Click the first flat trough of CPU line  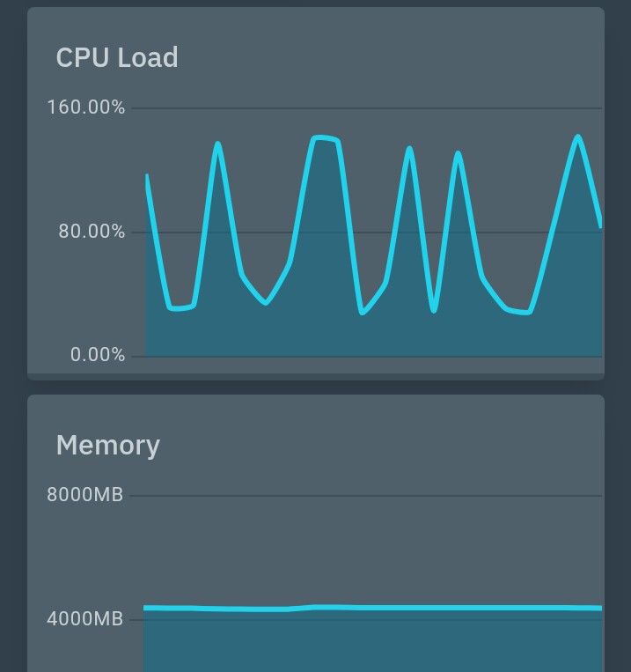[180, 307]
